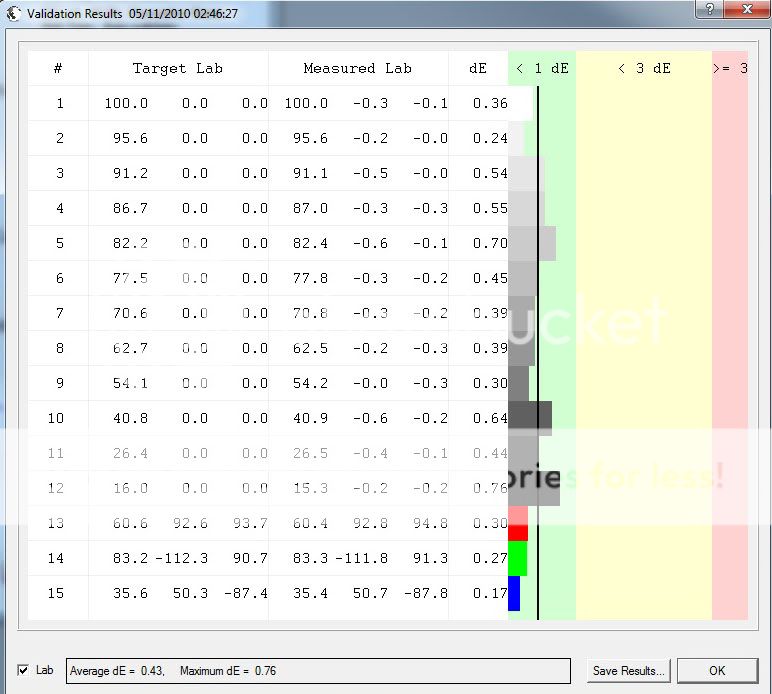Click the '#' column header
The width and height of the screenshot is (772, 694).
coord(58,68)
